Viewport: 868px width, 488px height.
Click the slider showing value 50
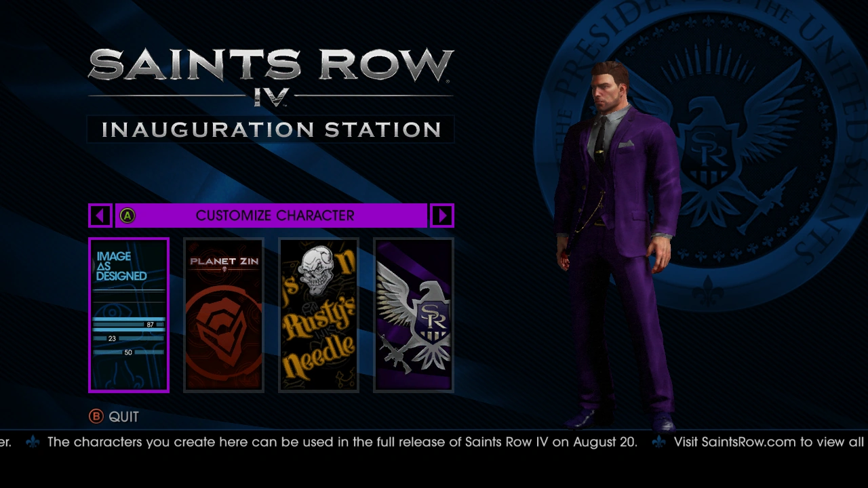[x=129, y=352]
